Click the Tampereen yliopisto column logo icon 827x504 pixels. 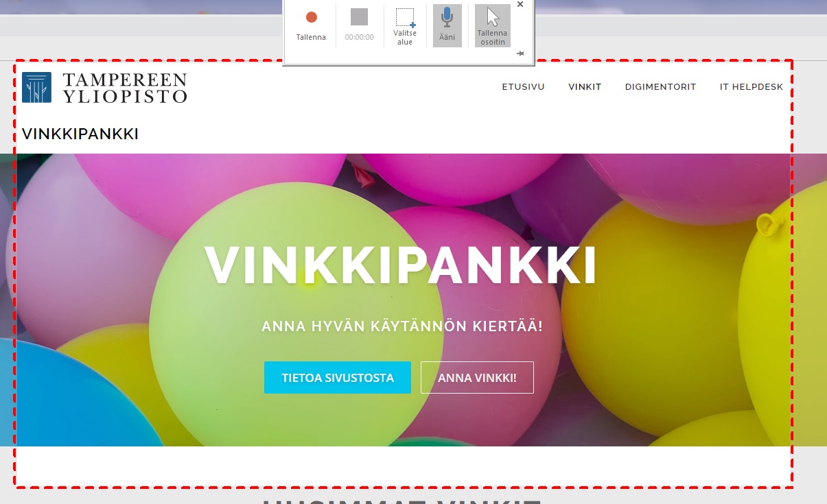[36, 87]
